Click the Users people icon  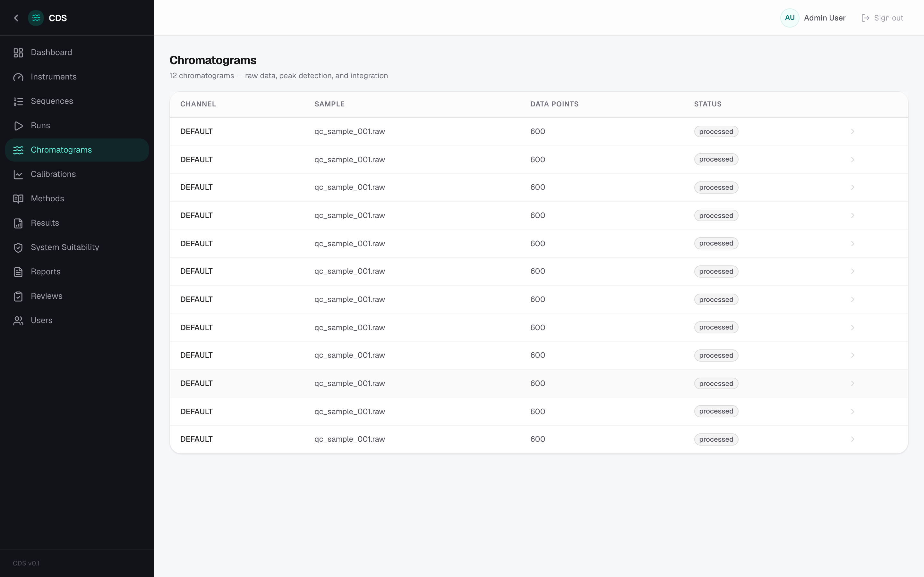[x=18, y=321]
